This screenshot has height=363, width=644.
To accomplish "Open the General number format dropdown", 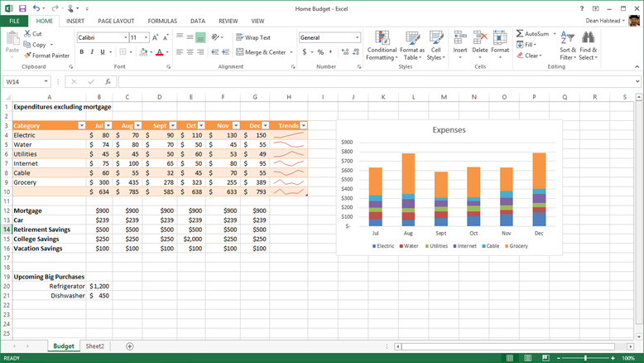I will coord(358,37).
